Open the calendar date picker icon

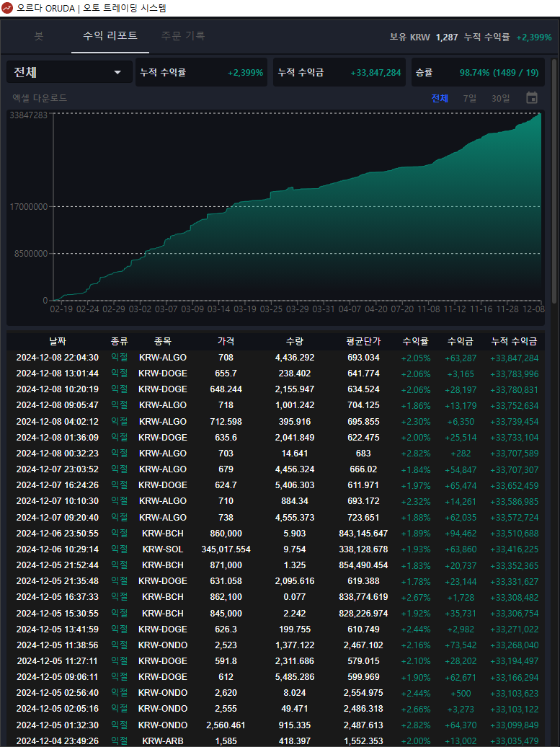(532, 97)
